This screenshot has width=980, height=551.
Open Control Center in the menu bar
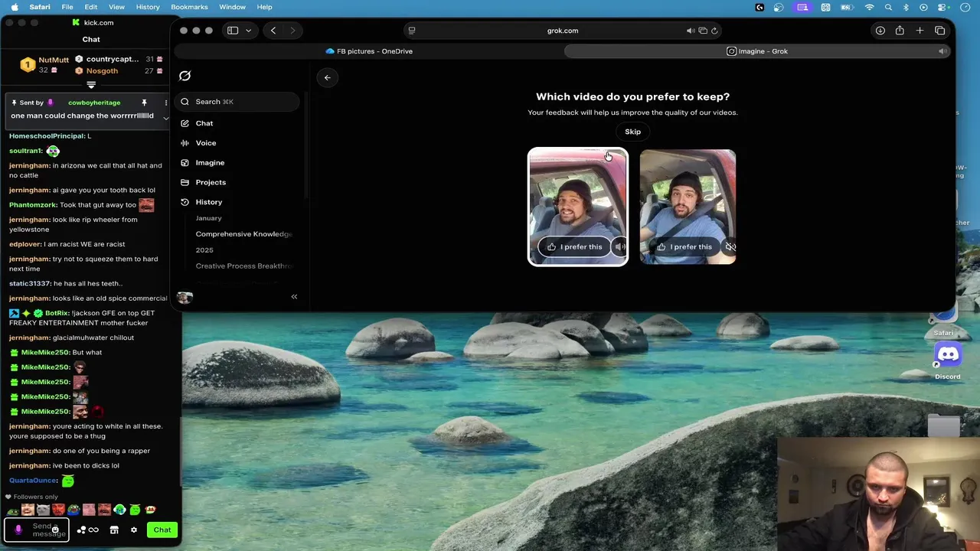click(941, 7)
